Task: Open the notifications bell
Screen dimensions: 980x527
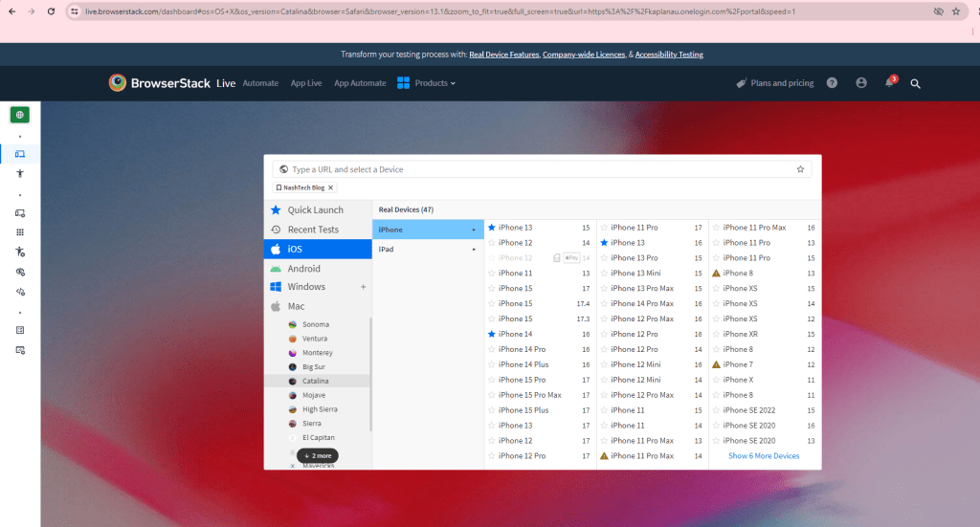Action: [x=889, y=83]
